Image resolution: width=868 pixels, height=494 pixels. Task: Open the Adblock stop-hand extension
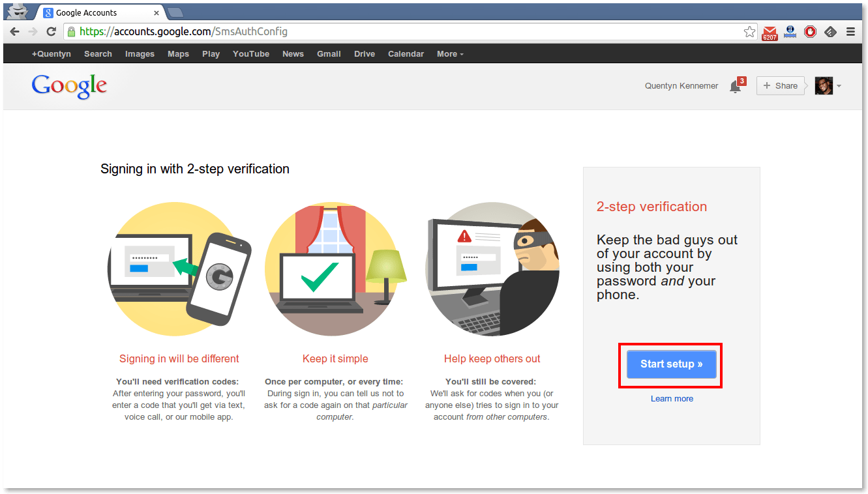pos(810,31)
